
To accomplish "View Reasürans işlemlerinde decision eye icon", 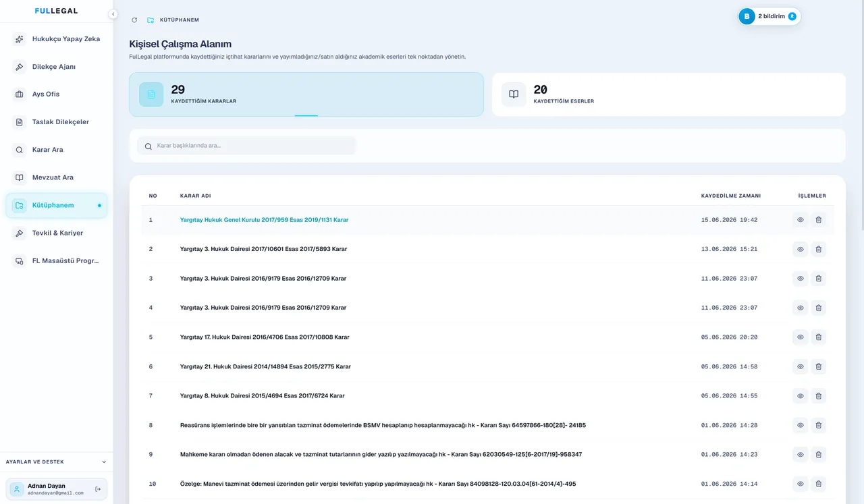I will [x=801, y=425].
